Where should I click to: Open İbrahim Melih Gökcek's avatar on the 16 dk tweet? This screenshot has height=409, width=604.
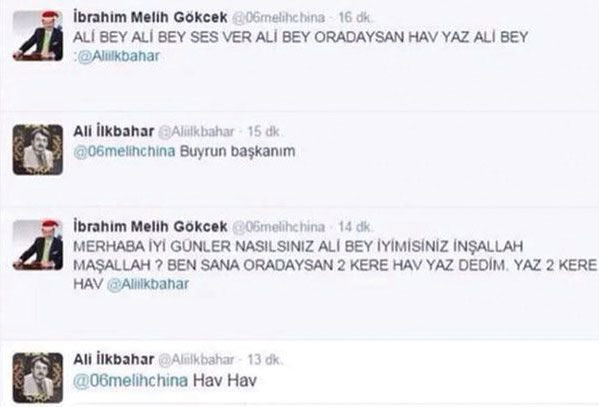tap(38, 36)
